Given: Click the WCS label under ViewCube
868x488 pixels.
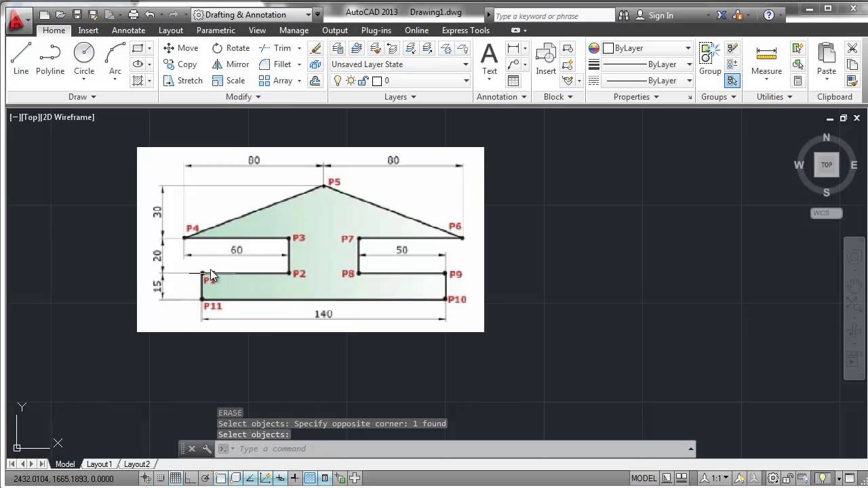Looking at the screenshot, I should 827,213.
